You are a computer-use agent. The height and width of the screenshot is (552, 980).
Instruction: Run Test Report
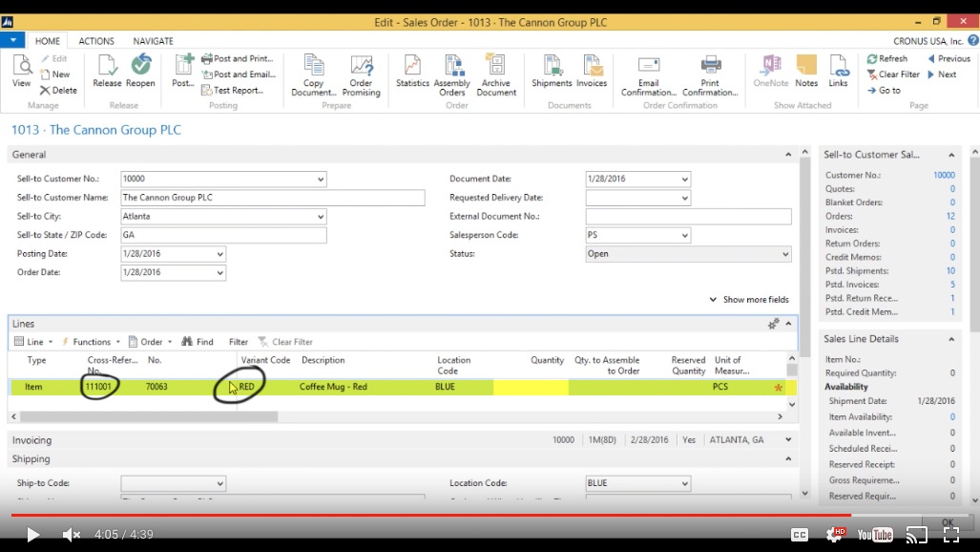pos(232,90)
